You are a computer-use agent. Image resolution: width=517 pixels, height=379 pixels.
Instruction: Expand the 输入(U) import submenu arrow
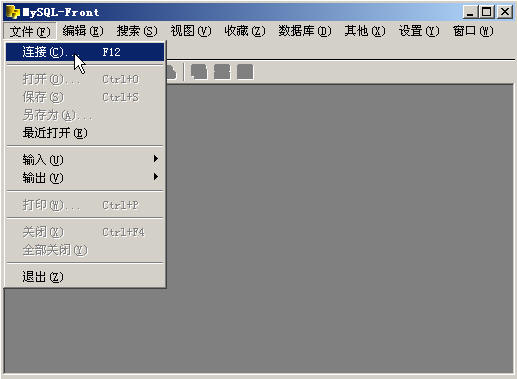[x=156, y=159]
